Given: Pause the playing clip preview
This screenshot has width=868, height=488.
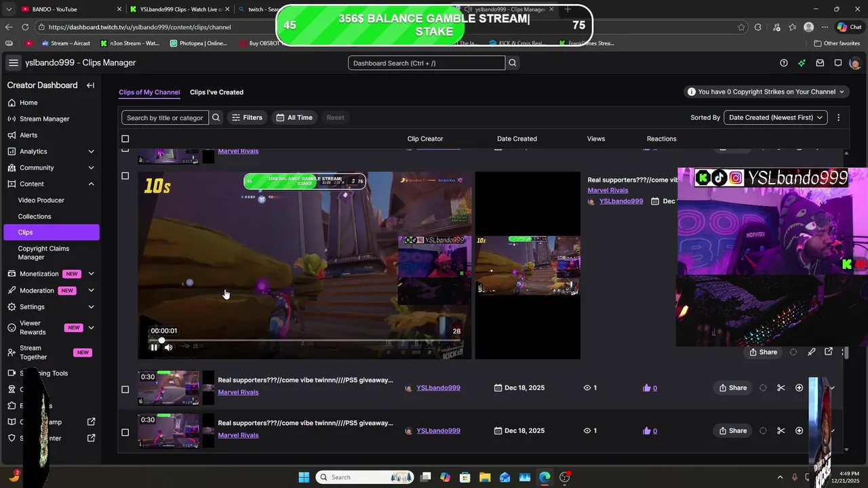Looking at the screenshot, I should click(154, 347).
